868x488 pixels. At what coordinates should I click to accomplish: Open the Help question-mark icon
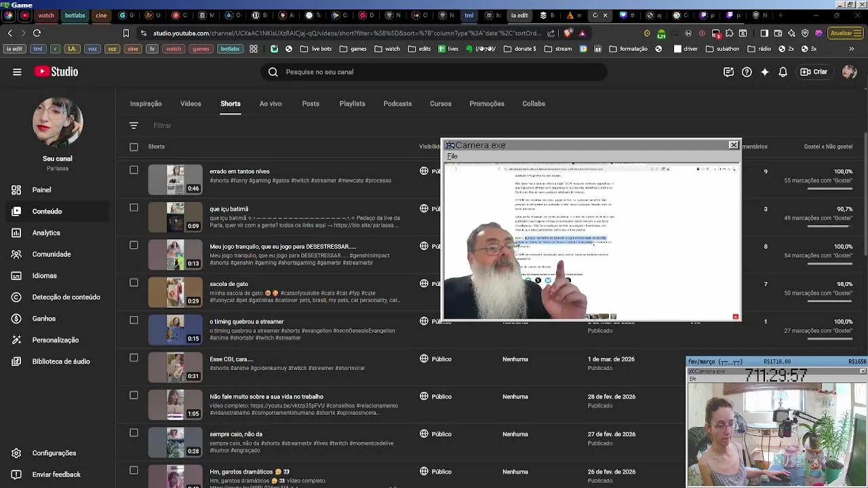[x=747, y=72]
